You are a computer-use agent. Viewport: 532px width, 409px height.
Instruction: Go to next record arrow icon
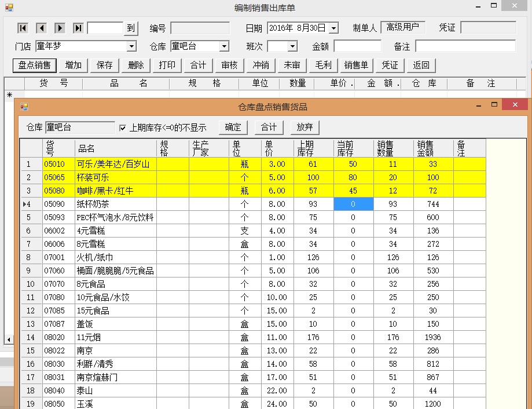pos(60,28)
